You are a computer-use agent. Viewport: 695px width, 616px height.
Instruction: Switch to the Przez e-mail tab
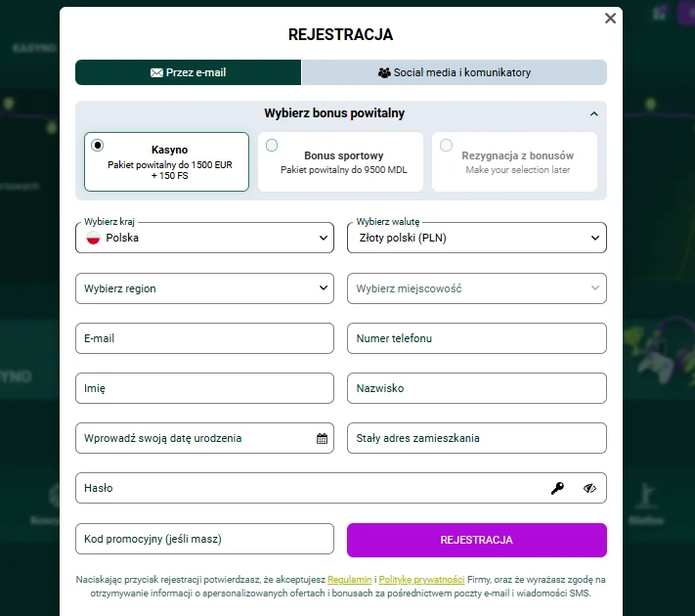(188, 72)
